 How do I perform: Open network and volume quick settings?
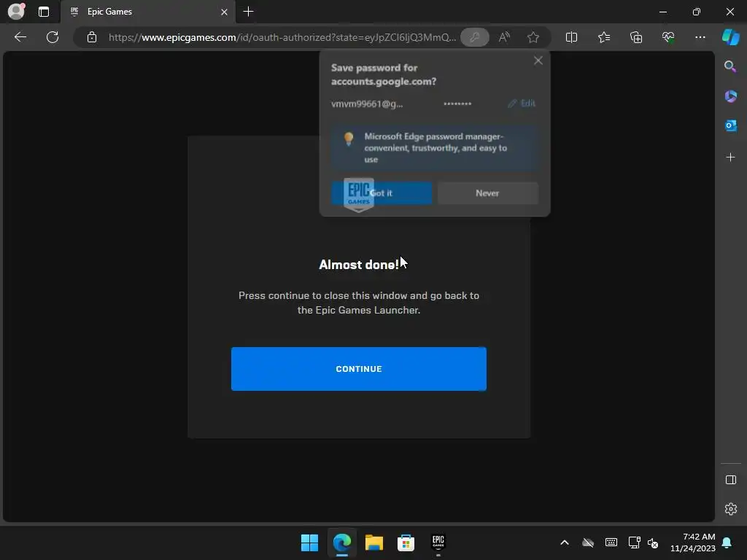(643, 542)
